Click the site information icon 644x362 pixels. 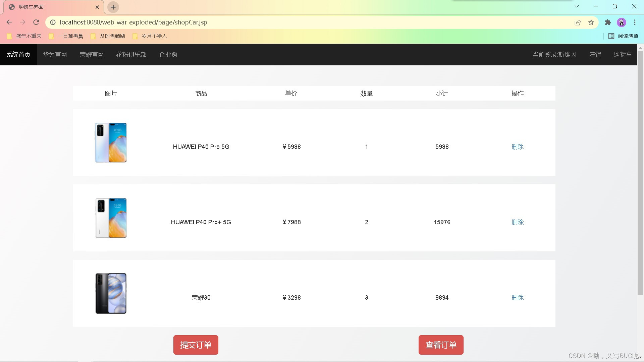coord(53,22)
